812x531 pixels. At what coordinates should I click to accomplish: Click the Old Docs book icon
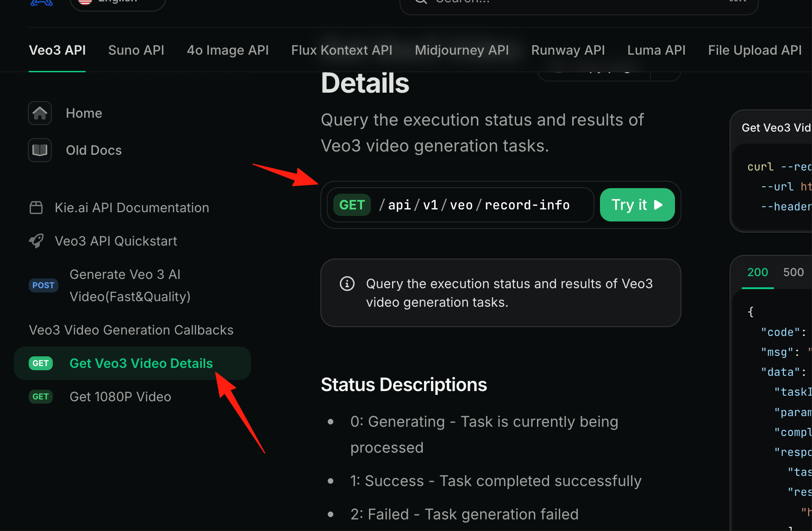tap(40, 150)
